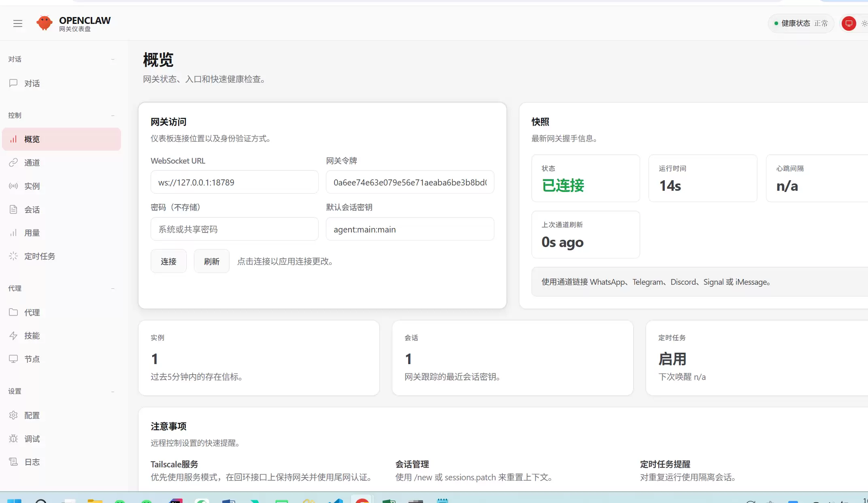The height and width of the screenshot is (503, 868).
Task: Click the 刷新 refresh button
Action: pyautogui.click(x=211, y=261)
